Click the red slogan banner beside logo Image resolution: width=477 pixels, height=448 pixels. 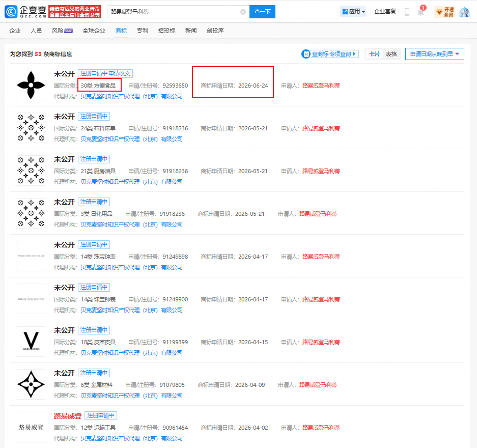pyautogui.click(x=75, y=12)
